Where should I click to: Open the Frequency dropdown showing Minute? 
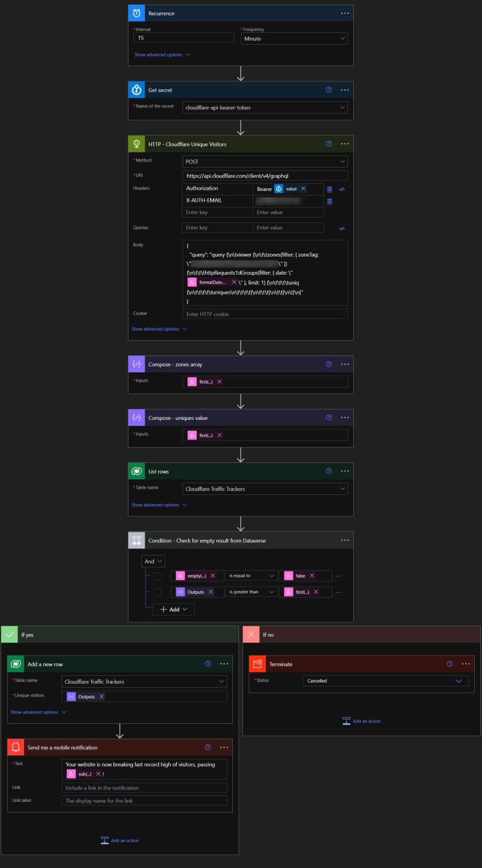point(294,38)
